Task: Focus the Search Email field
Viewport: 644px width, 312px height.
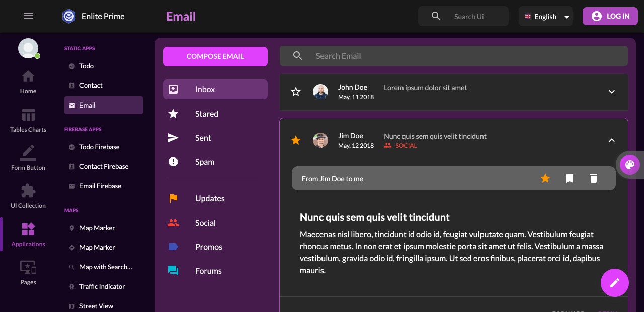Action: coord(454,56)
